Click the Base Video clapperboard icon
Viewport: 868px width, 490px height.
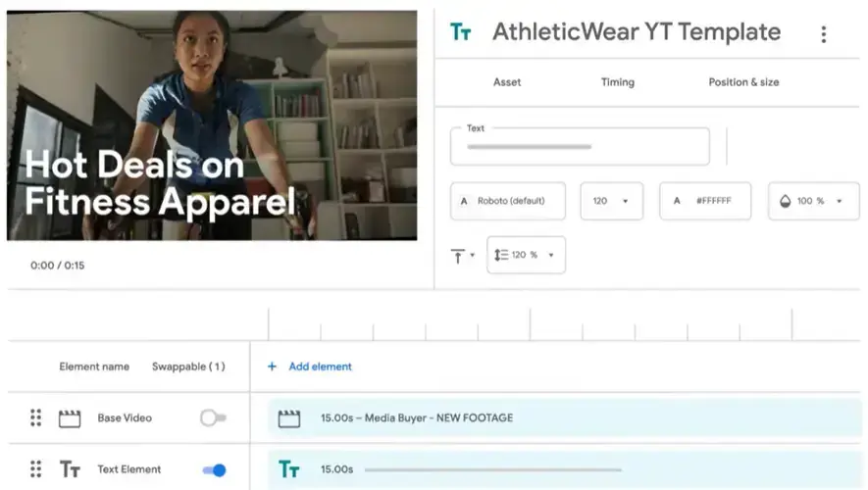tap(70, 418)
